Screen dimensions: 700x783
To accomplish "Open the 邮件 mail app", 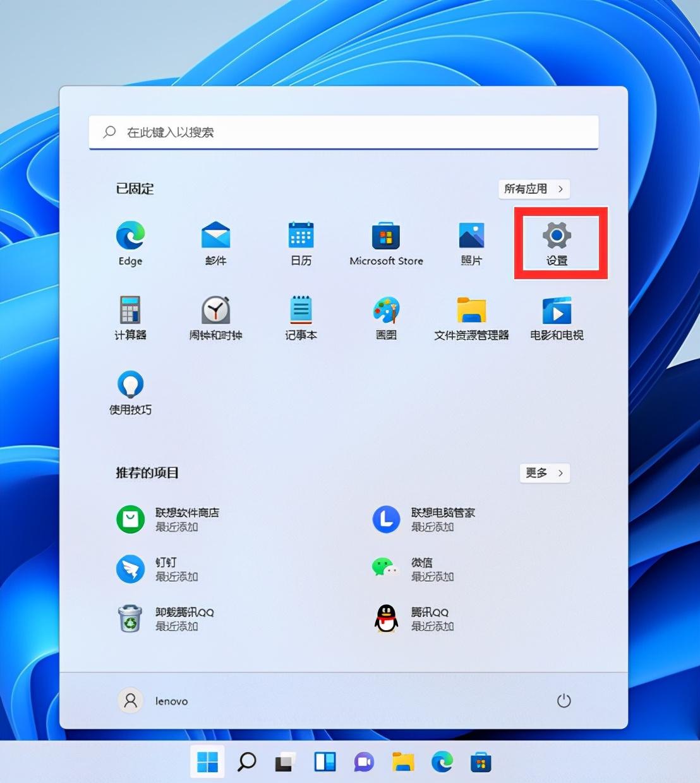I will tap(215, 244).
